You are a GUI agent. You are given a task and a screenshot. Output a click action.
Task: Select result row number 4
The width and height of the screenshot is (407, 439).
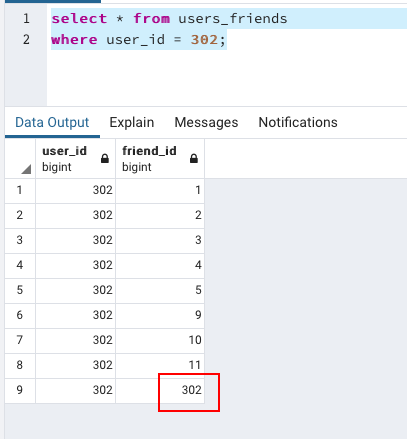20,265
